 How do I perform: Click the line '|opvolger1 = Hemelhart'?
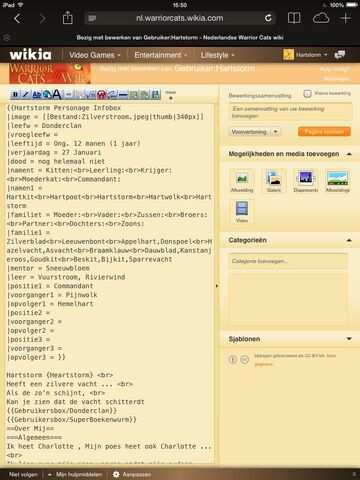(50, 304)
